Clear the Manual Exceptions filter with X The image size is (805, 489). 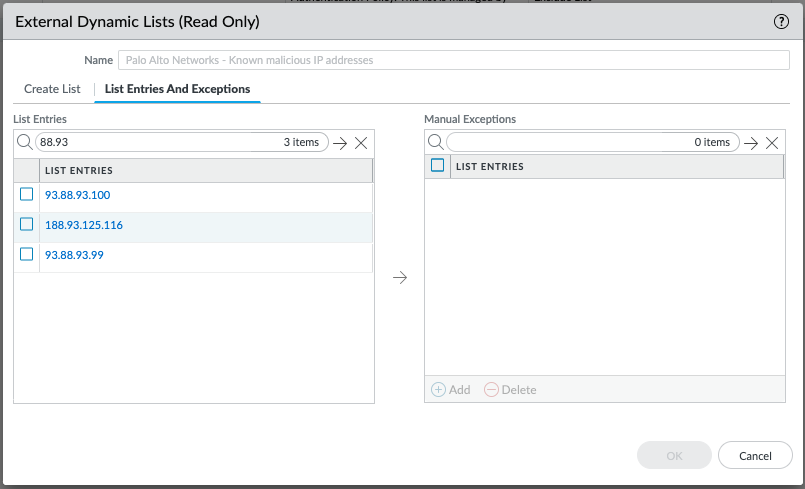(x=772, y=143)
